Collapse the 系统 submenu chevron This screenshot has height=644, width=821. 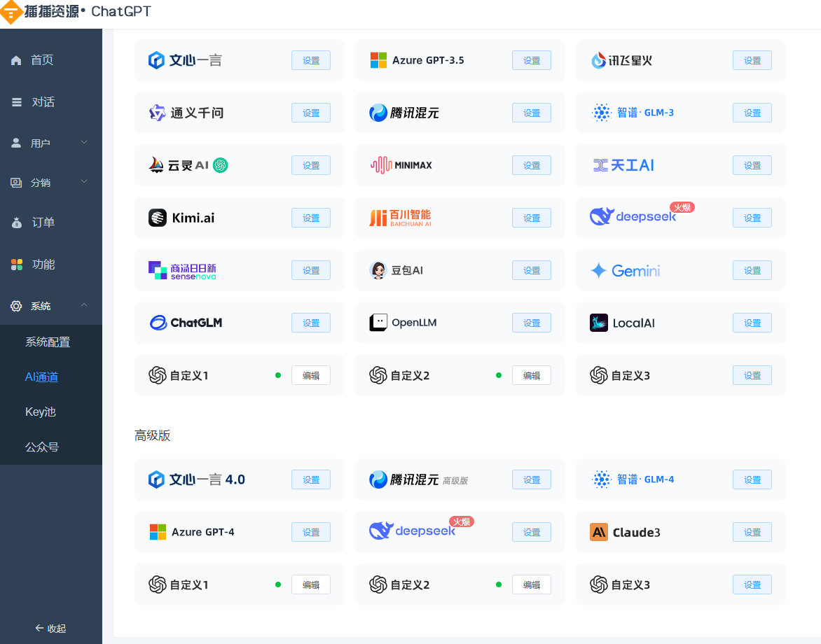[84, 305]
